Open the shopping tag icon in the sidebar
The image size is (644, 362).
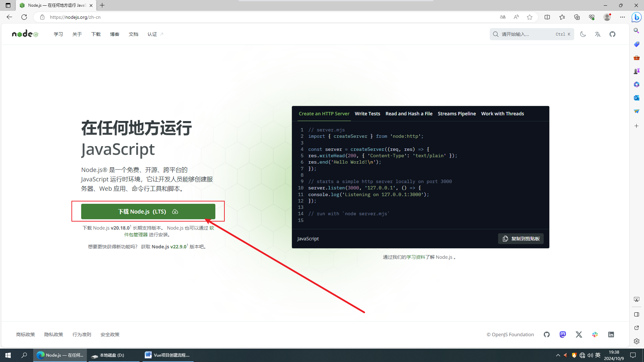click(x=636, y=44)
